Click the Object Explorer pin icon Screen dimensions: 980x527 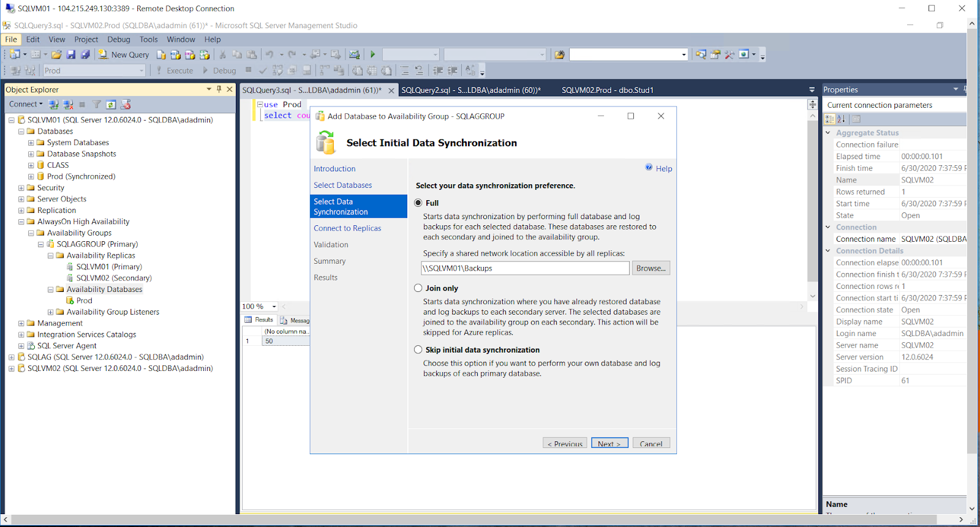pyautogui.click(x=219, y=89)
